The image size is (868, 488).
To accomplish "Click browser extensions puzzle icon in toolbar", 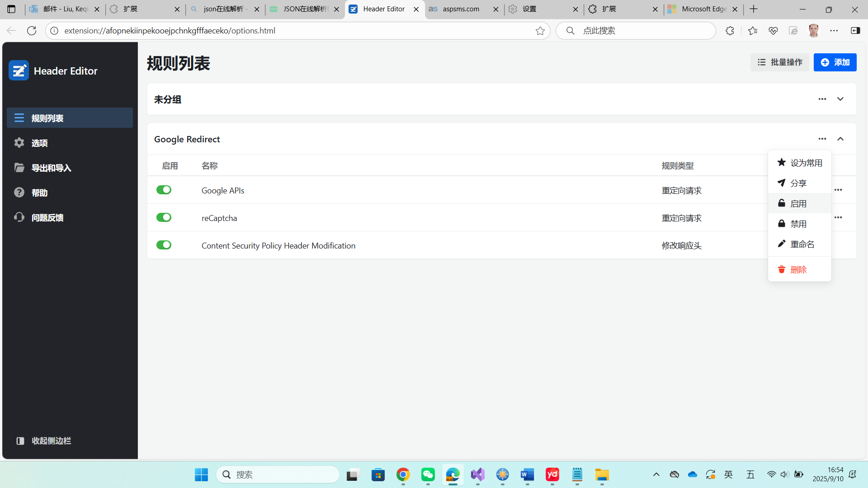I will click(730, 31).
